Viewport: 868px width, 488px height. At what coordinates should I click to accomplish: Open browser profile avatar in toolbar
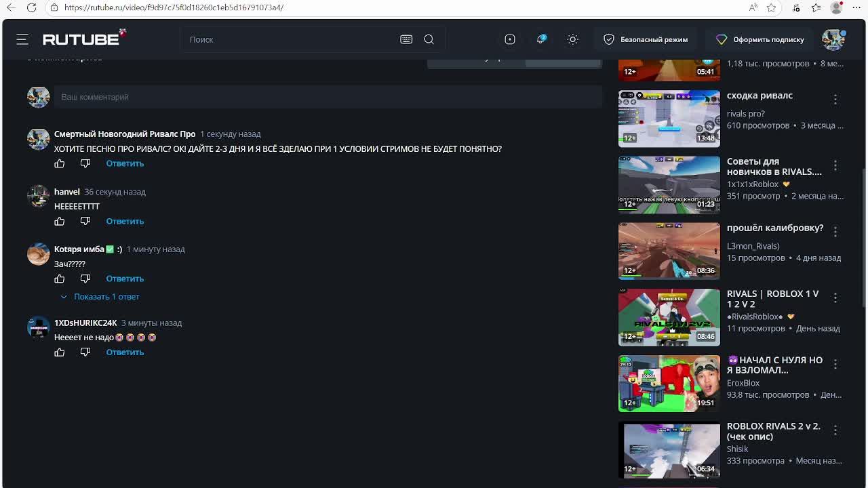point(836,7)
